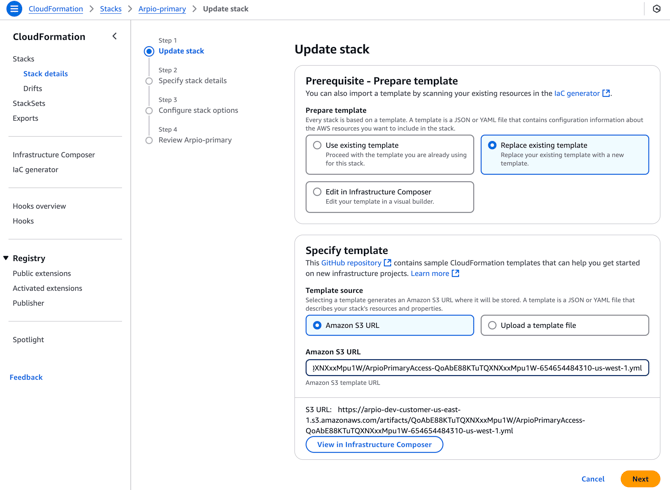Open the GitHub repository link
Viewport: 670px width, 490px height.
pyautogui.click(x=355, y=263)
